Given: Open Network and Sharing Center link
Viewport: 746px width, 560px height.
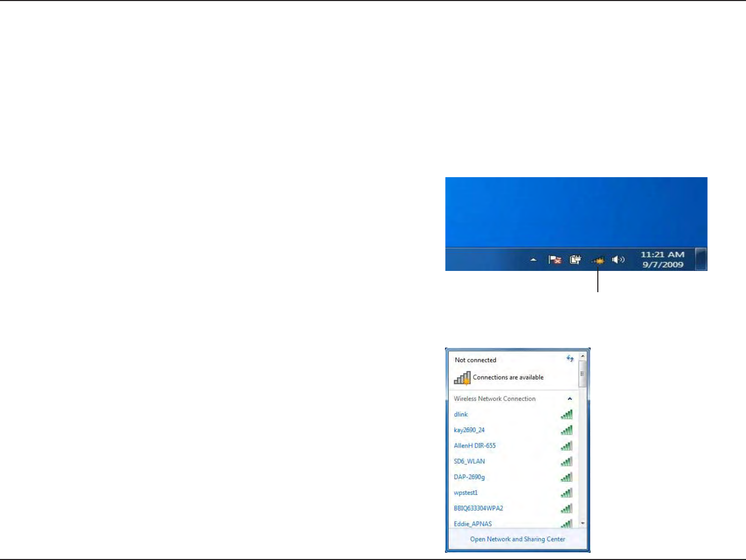Looking at the screenshot, I should coord(518,539).
